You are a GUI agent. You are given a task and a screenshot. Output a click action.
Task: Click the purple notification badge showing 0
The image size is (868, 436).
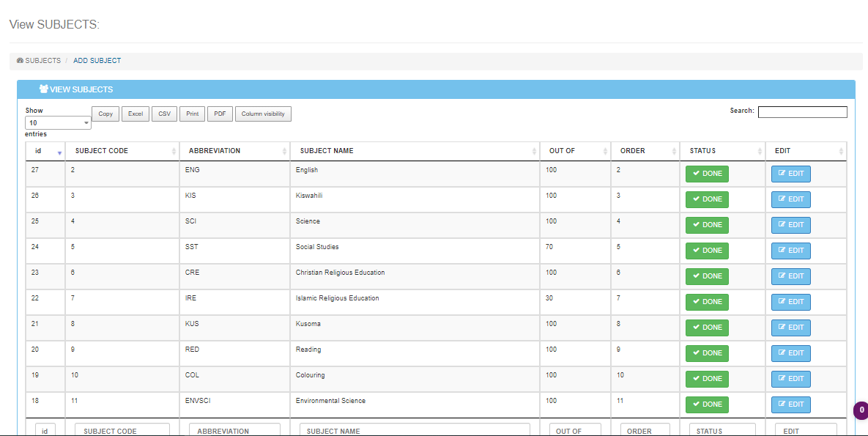coord(861,410)
